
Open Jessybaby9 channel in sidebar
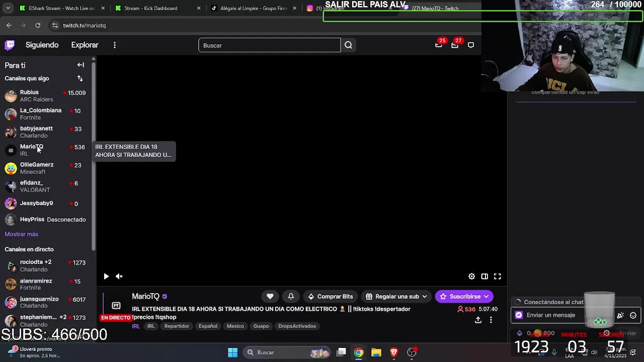click(45, 204)
